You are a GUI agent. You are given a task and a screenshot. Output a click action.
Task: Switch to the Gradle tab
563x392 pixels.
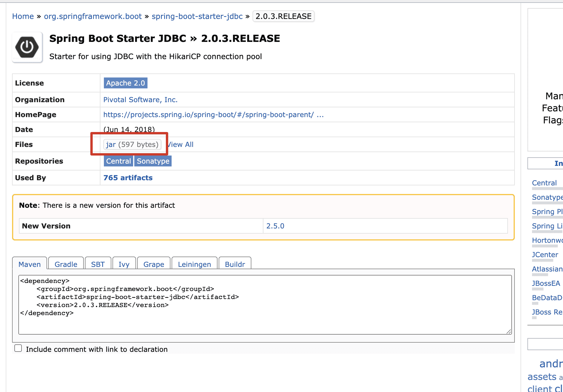[66, 264]
